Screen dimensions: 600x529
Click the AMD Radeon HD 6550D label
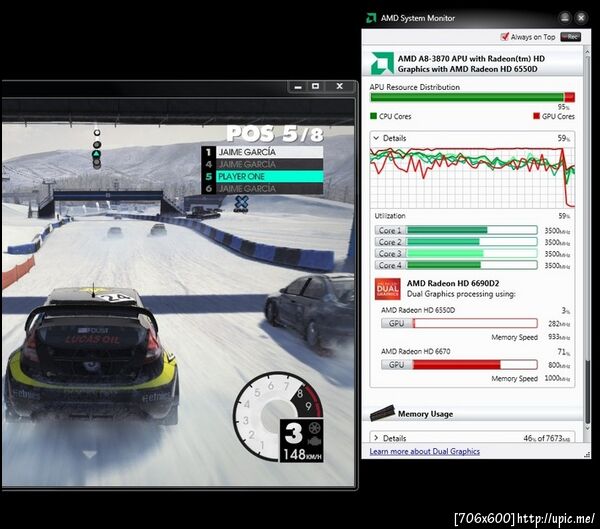point(418,310)
